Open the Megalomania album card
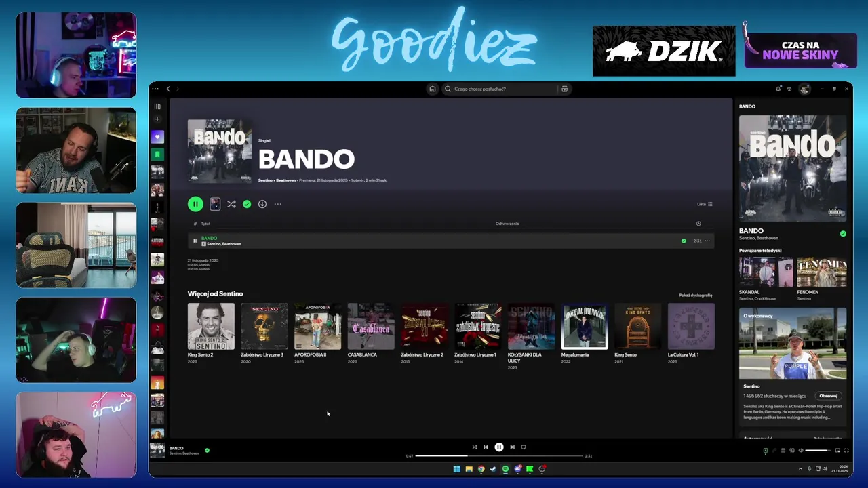Viewport: 868px width, 488px height. [585, 334]
